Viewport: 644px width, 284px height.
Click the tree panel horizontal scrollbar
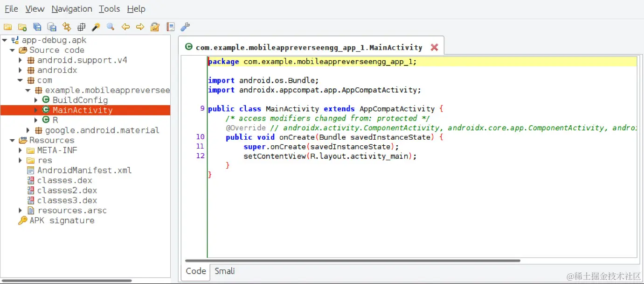point(66,281)
